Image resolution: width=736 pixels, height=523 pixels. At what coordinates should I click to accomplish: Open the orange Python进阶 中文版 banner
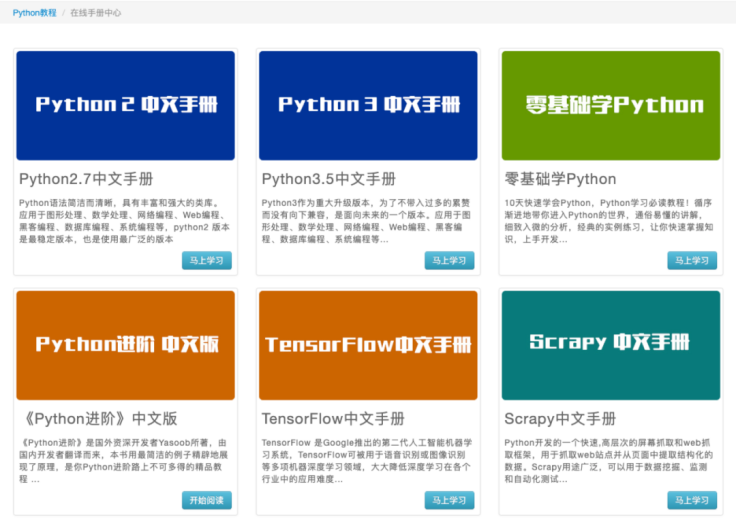pyautogui.click(x=125, y=346)
